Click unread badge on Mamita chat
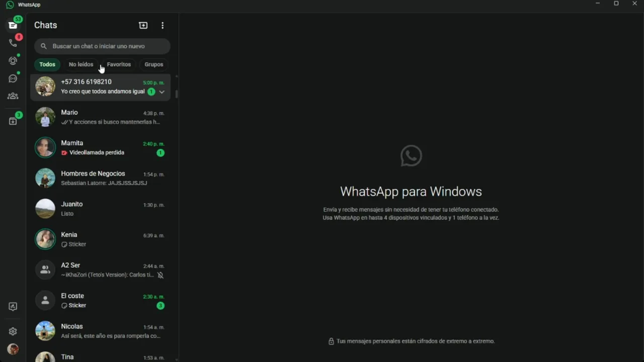644x362 pixels. pyautogui.click(x=160, y=153)
